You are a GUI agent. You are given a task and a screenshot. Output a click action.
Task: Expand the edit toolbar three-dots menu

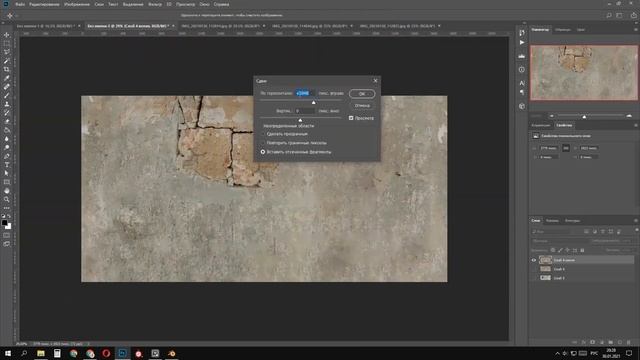[7, 208]
